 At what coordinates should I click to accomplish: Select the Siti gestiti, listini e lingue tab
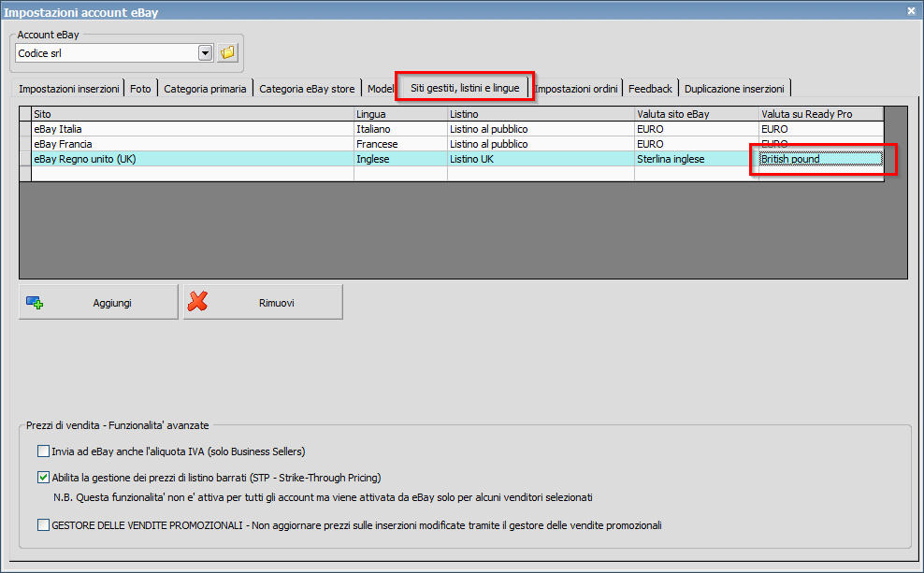click(465, 88)
